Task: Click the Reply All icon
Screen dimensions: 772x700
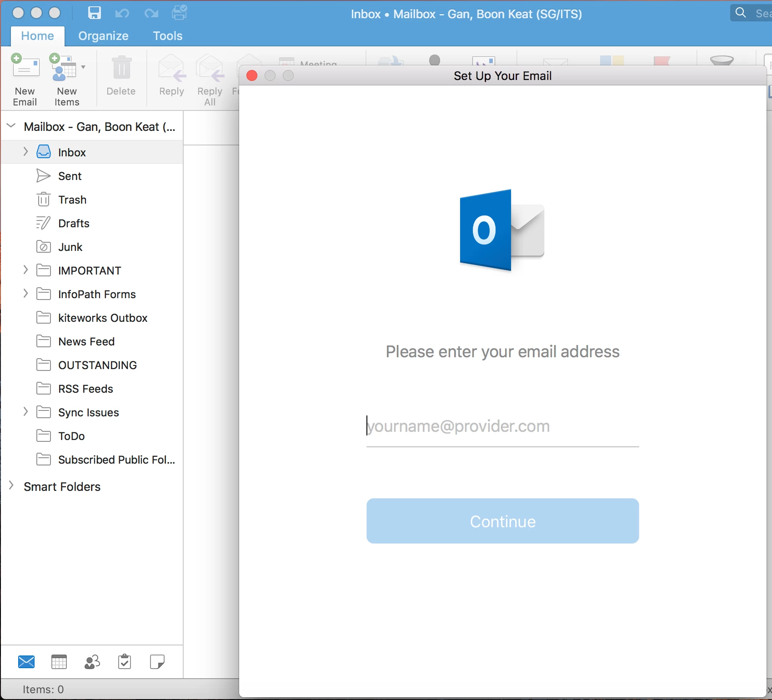Action: coord(210,68)
